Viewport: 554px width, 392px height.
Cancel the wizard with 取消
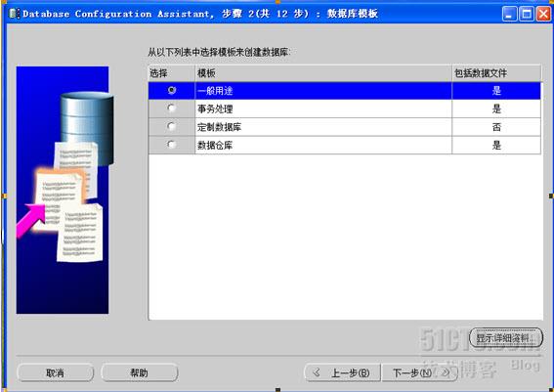tap(55, 372)
